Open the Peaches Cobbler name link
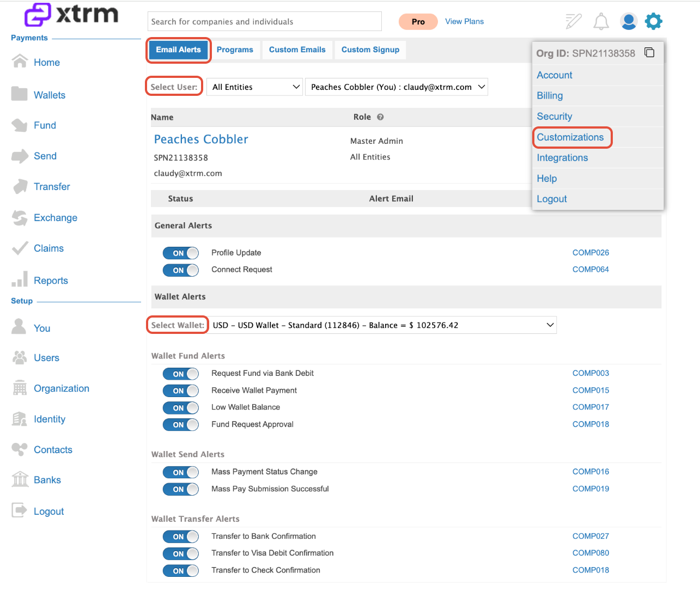Viewport: 700px width, 603px height. (201, 139)
